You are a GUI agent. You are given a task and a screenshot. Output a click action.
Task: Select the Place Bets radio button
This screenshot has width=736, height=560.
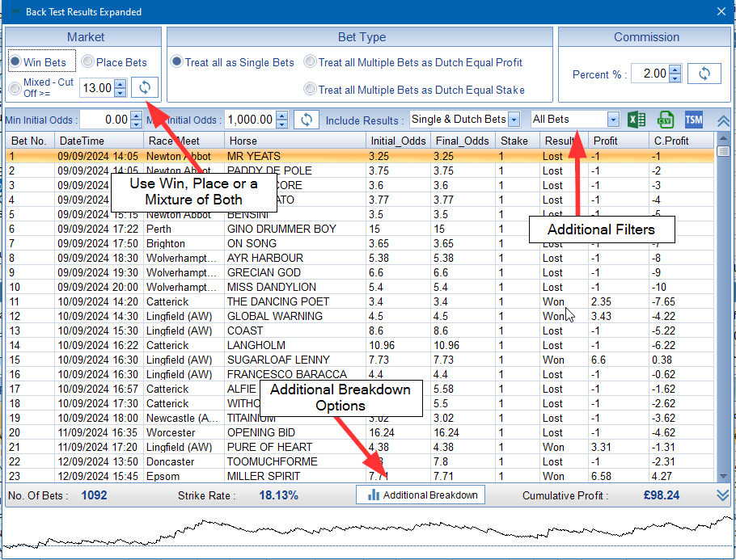point(88,62)
